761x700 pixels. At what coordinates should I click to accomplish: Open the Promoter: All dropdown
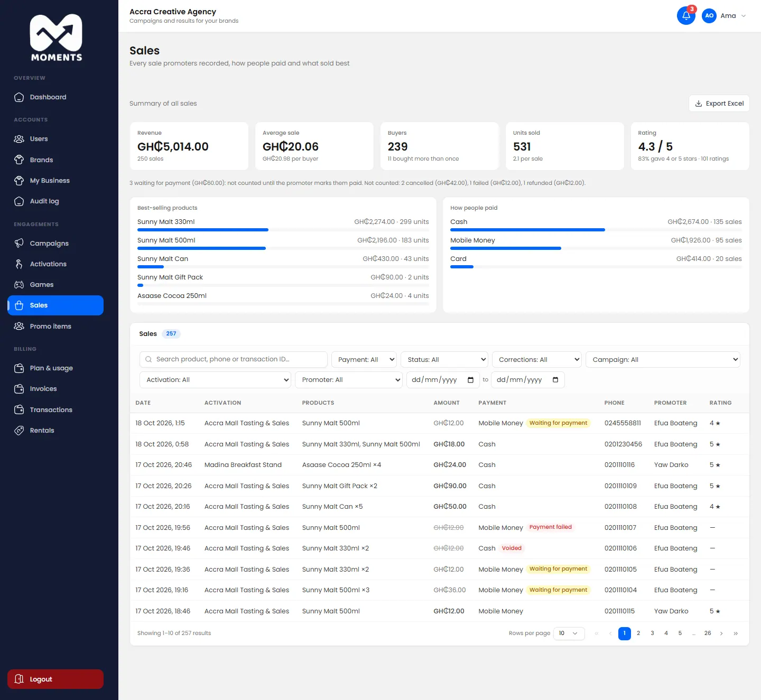coord(349,380)
